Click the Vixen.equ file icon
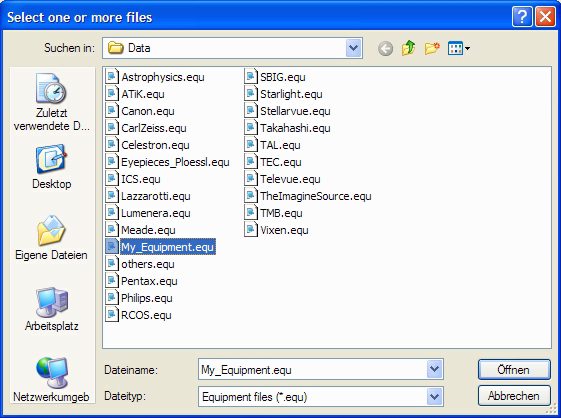The width and height of the screenshot is (561, 418). pos(250,230)
